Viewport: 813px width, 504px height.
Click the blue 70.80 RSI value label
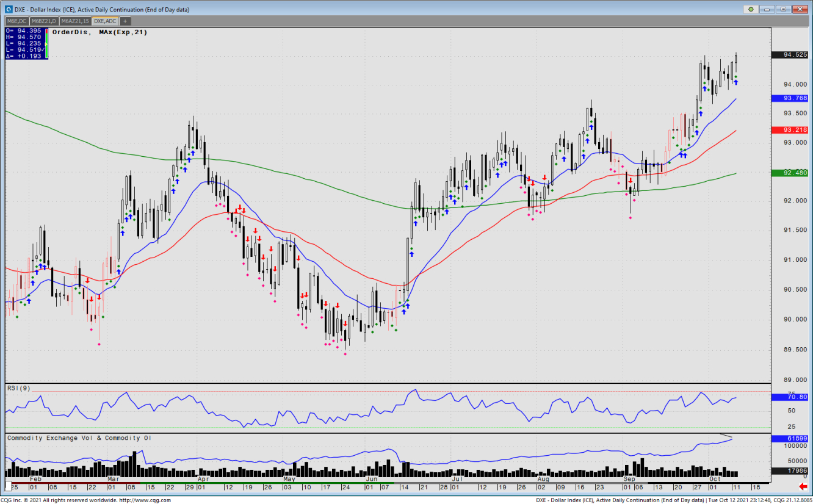(x=790, y=397)
